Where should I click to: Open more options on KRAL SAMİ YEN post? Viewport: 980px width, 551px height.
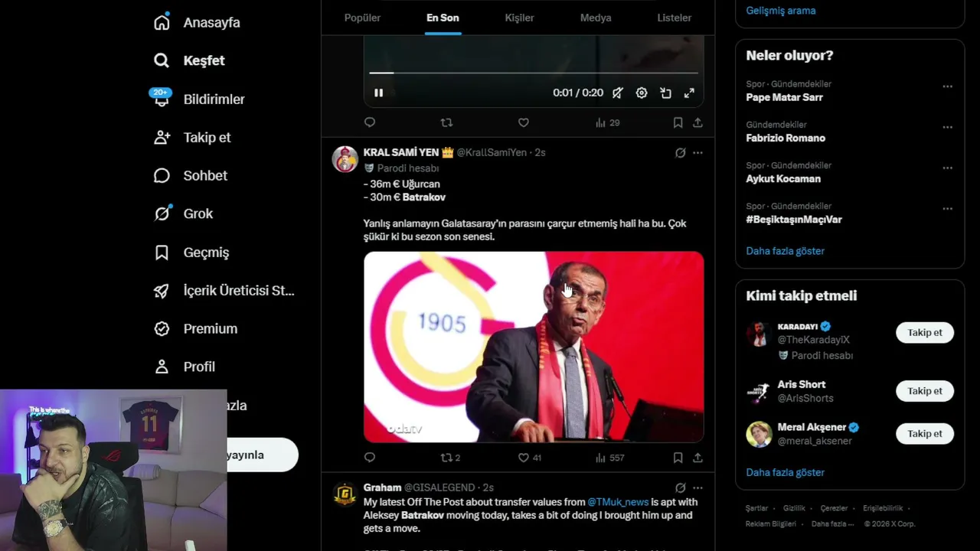tap(697, 153)
